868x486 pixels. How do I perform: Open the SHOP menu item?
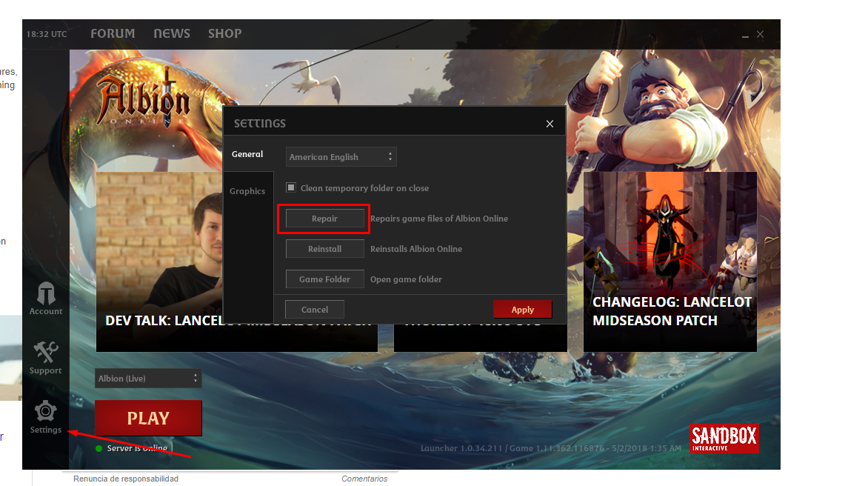click(224, 33)
